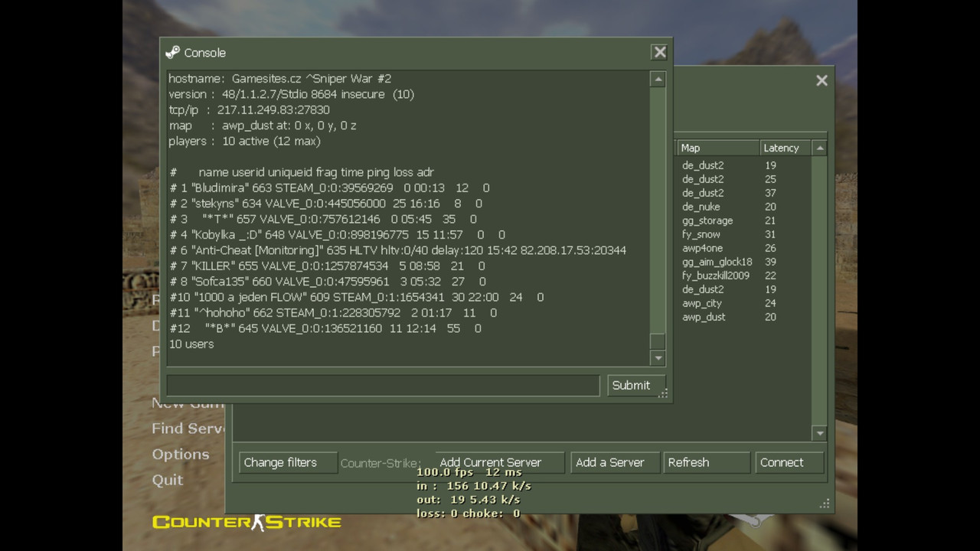Click the players count line in console
The height and width of the screenshot is (551, 980).
tap(244, 141)
